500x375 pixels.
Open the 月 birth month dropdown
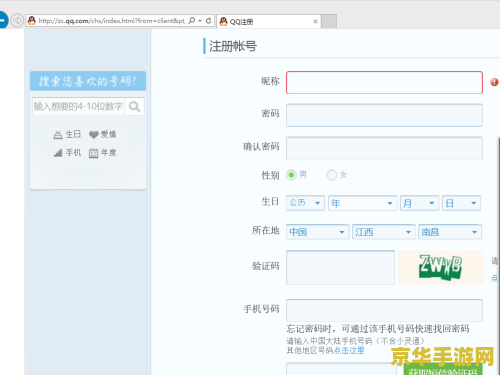coord(419,203)
